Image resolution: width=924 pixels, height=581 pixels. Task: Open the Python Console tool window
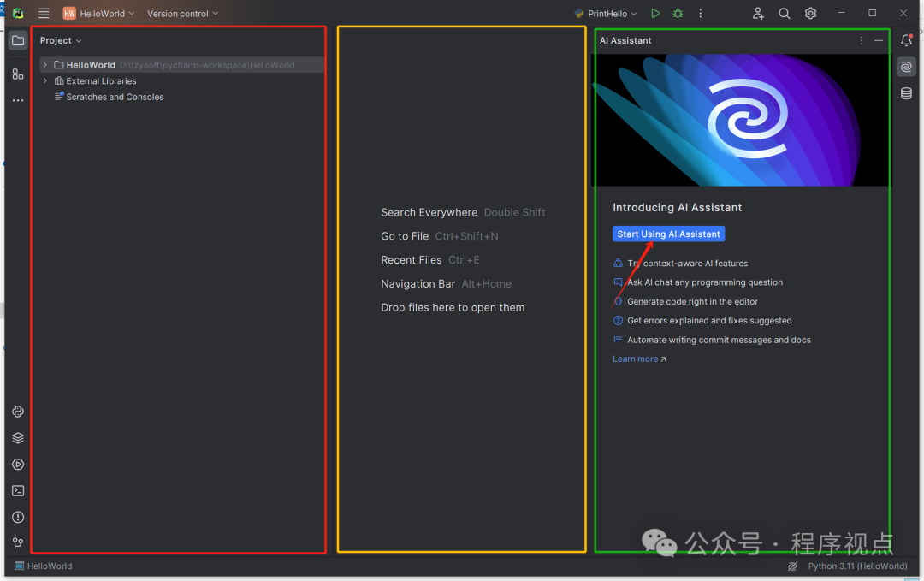coord(18,412)
